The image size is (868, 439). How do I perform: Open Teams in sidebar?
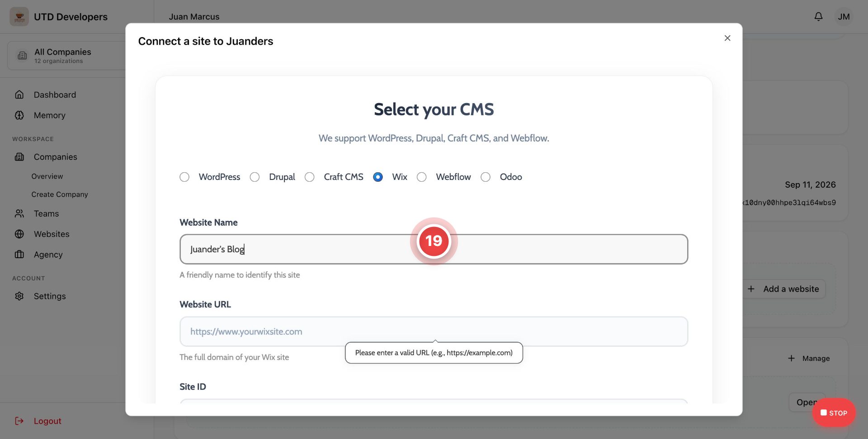[x=46, y=213]
